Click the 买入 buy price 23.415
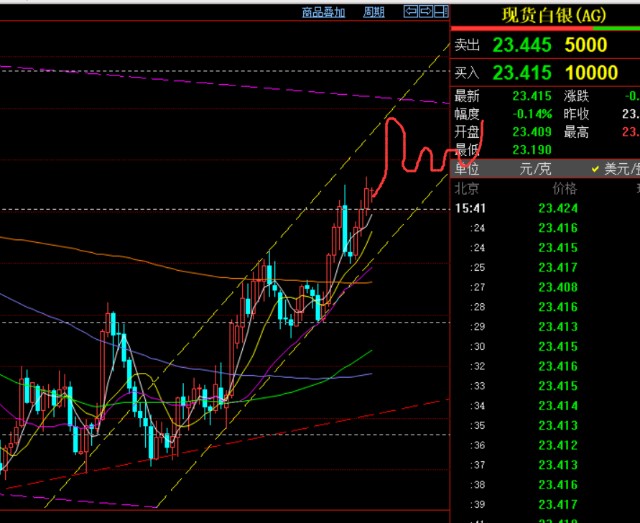 [524, 73]
